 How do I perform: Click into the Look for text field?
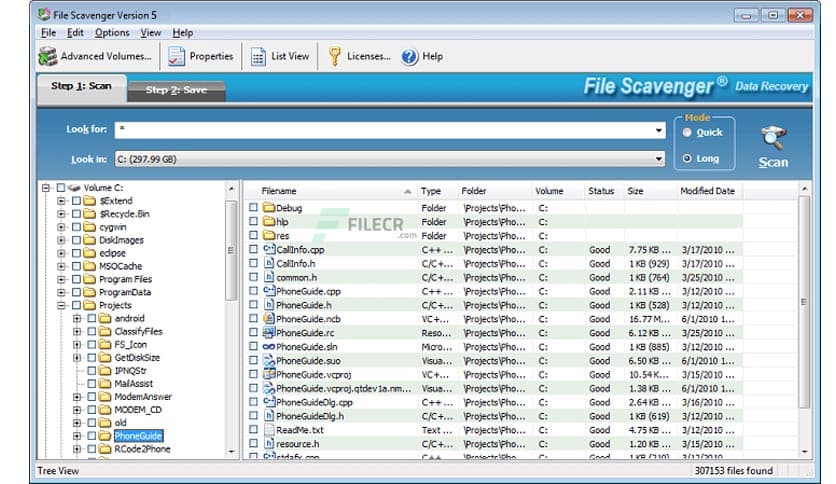tap(384, 131)
